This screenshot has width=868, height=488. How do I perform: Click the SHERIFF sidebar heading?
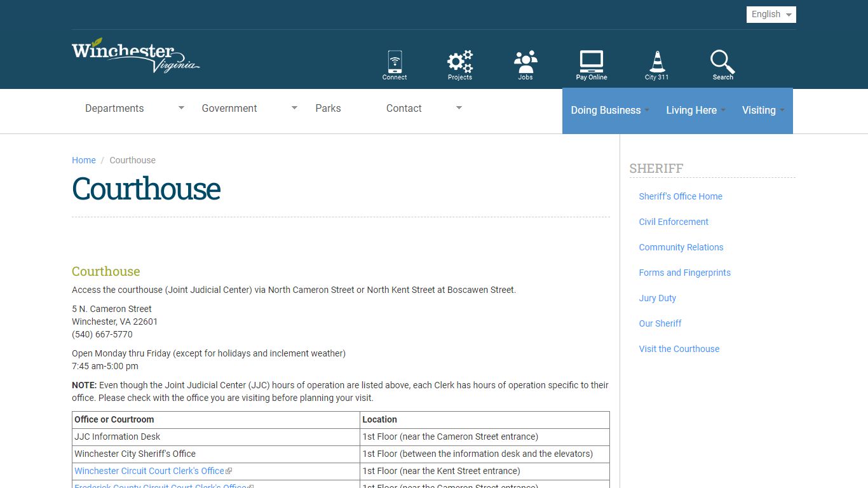click(656, 168)
